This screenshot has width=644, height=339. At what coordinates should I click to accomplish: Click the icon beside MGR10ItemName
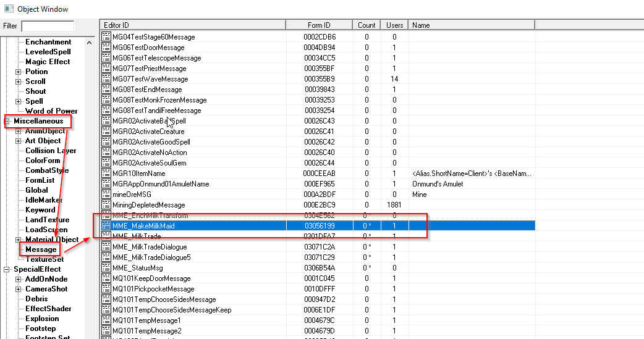pyautogui.click(x=106, y=173)
